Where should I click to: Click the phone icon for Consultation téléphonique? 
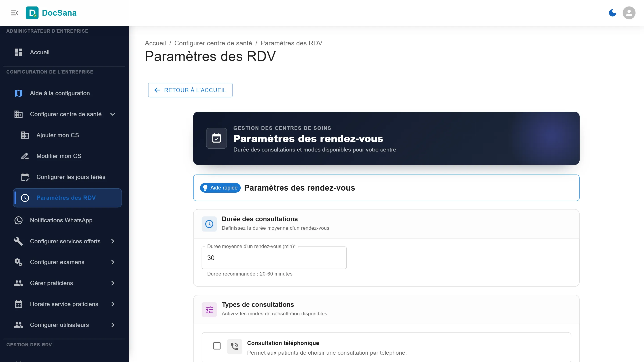[235, 347]
